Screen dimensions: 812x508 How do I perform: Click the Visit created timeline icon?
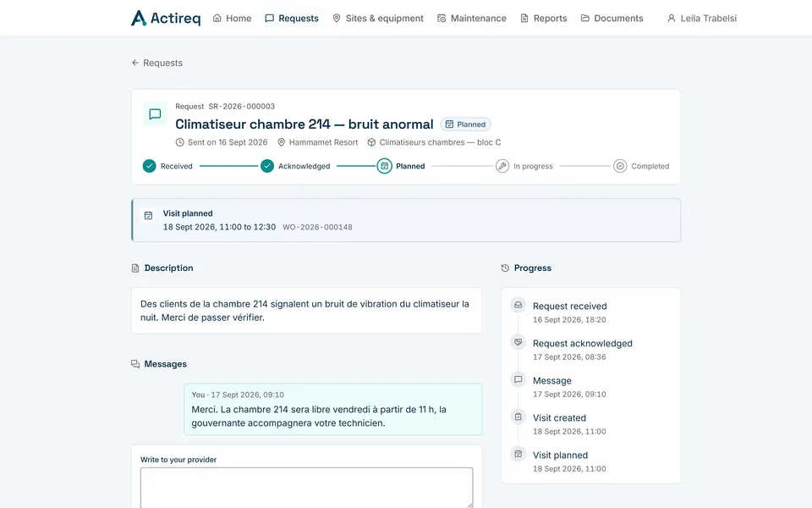(518, 417)
